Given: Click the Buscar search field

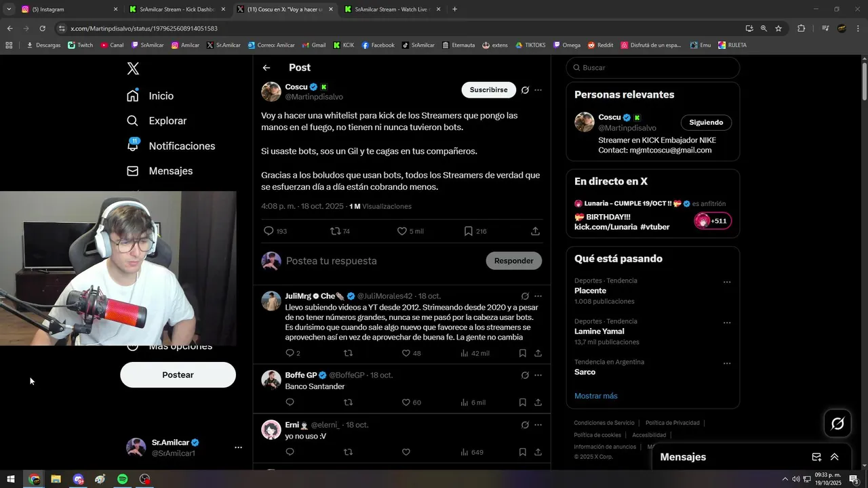Looking at the screenshot, I should [653, 68].
